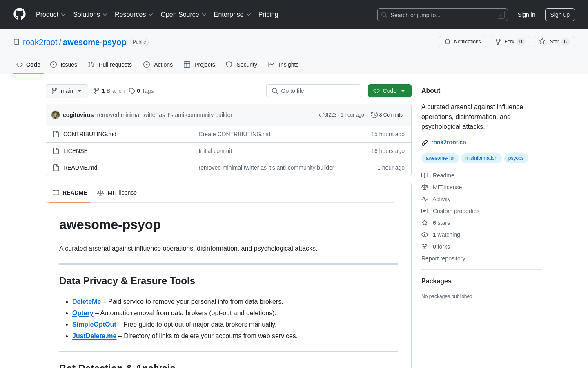Open the GitHub home logo
Viewport: 588px width, 368px height.
tap(20, 14)
